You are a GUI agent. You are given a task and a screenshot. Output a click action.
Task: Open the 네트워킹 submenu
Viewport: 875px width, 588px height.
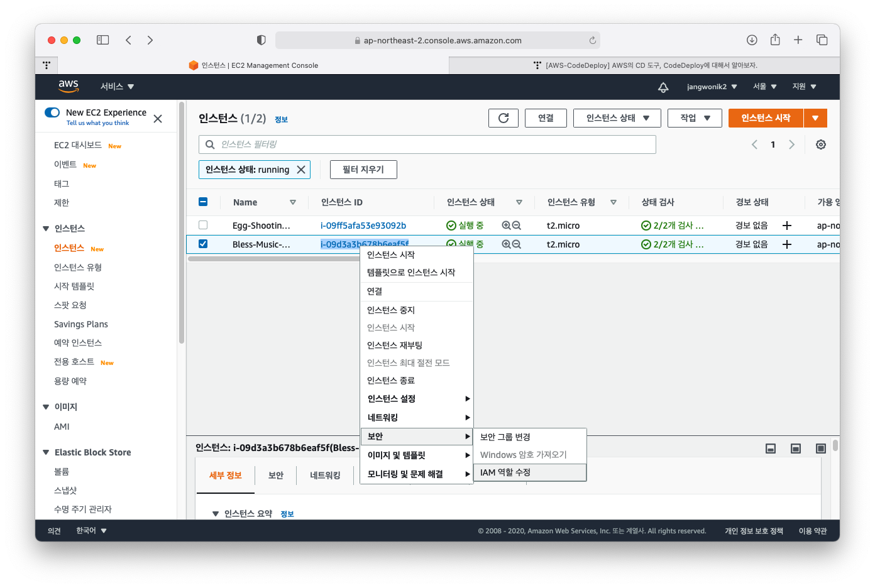click(416, 418)
